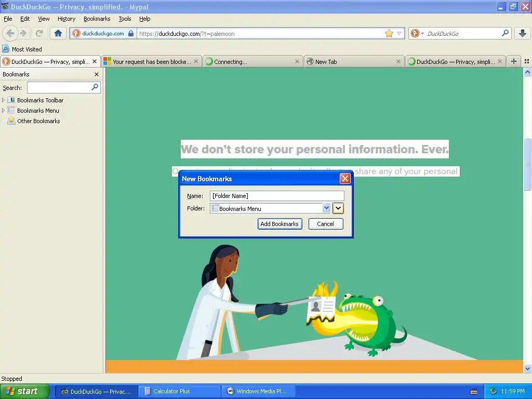The image size is (532, 399).
Task: Select Bookmarks Menu in sidebar
Action: (38, 111)
